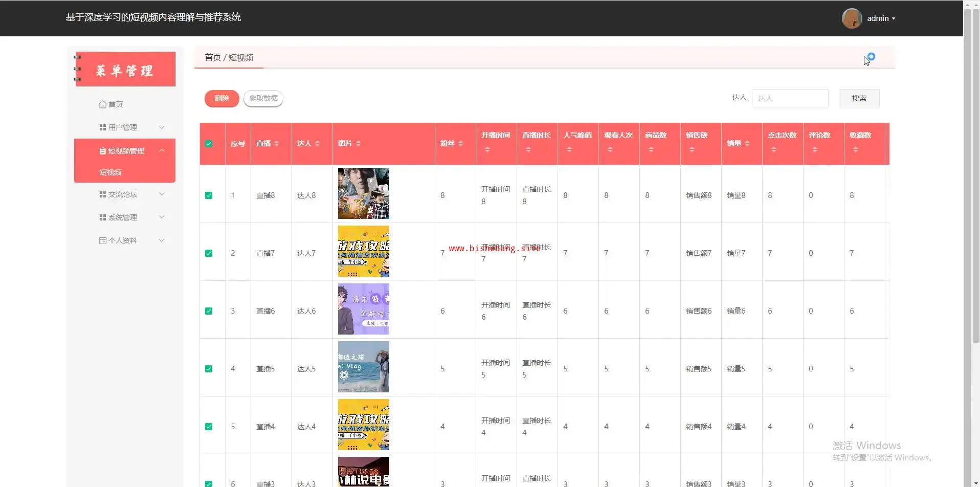Toggle the select-all header checkbox

pyautogui.click(x=209, y=144)
